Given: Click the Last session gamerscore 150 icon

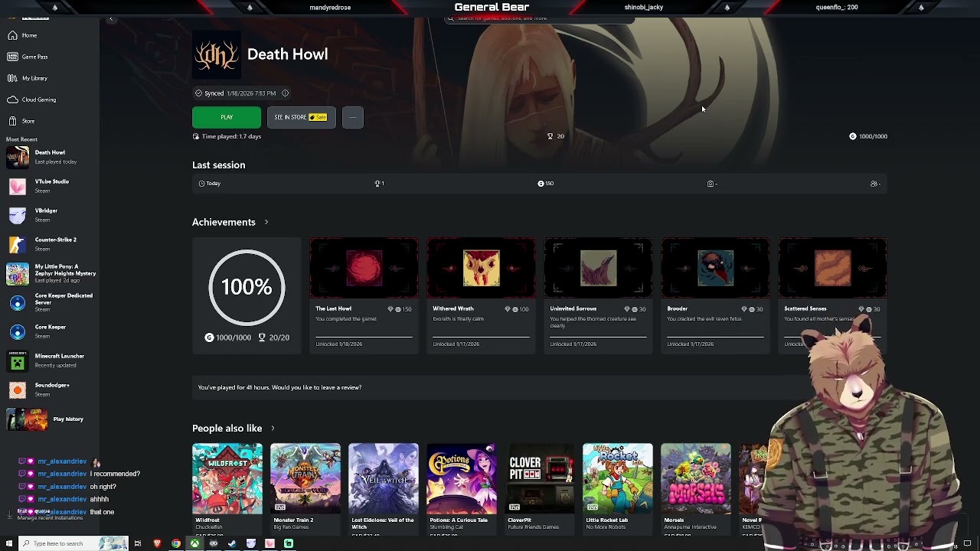Looking at the screenshot, I should pos(541,184).
